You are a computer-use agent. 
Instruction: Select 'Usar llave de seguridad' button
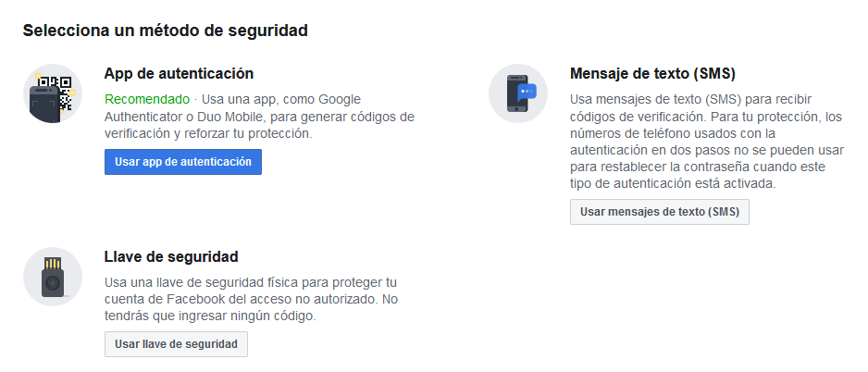[176, 344]
